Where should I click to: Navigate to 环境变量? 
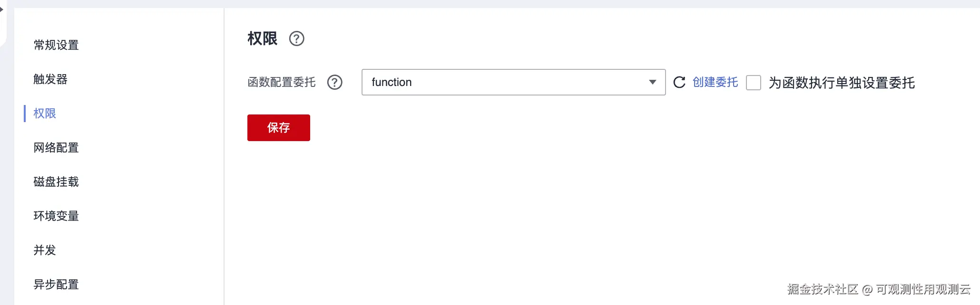click(56, 216)
